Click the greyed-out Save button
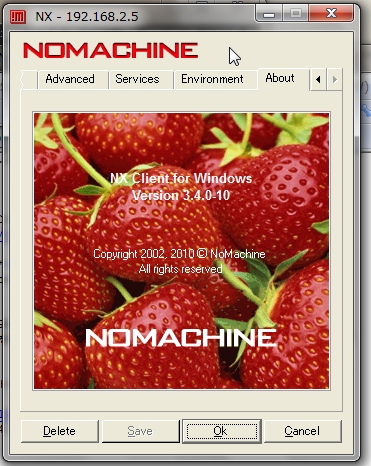371x466 pixels. point(140,431)
